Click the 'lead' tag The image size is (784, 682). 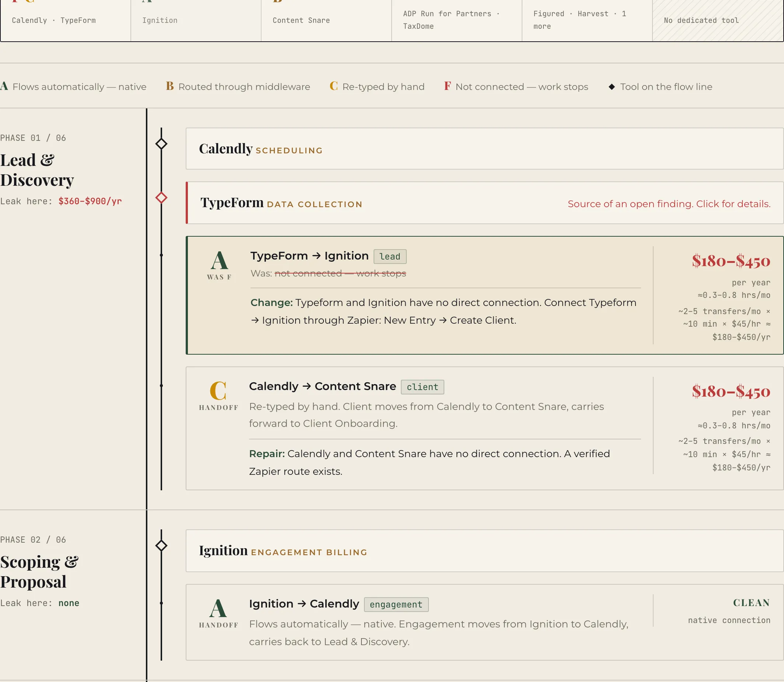tap(390, 257)
